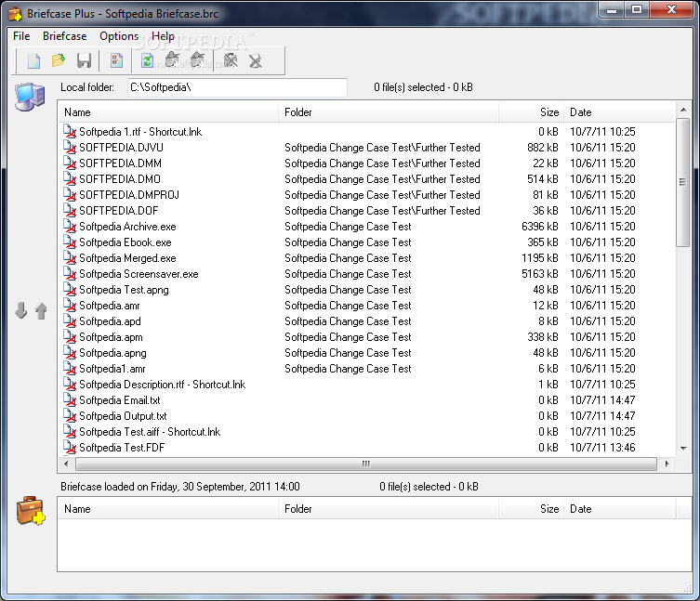Select Softpedia Ebook.exe in the list
700x601 pixels.
point(366,242)
